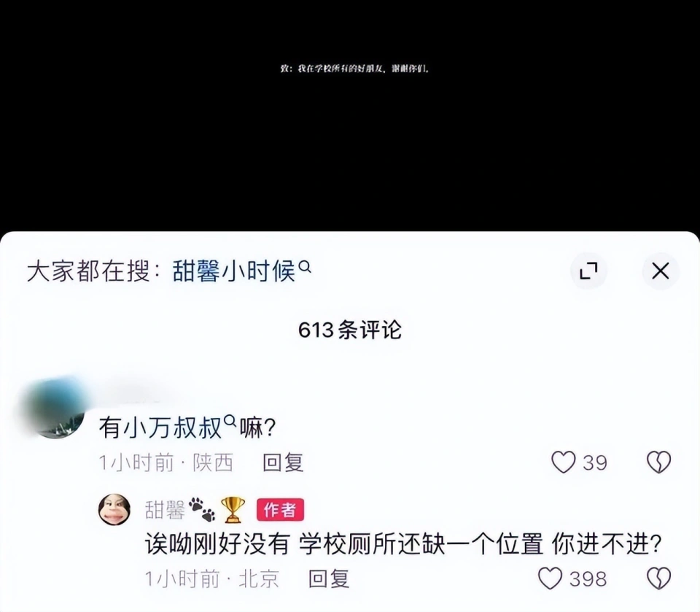Open the blurred commenter's avatar
This screenshot has height=612, width=700.
[x=55, y=408]
